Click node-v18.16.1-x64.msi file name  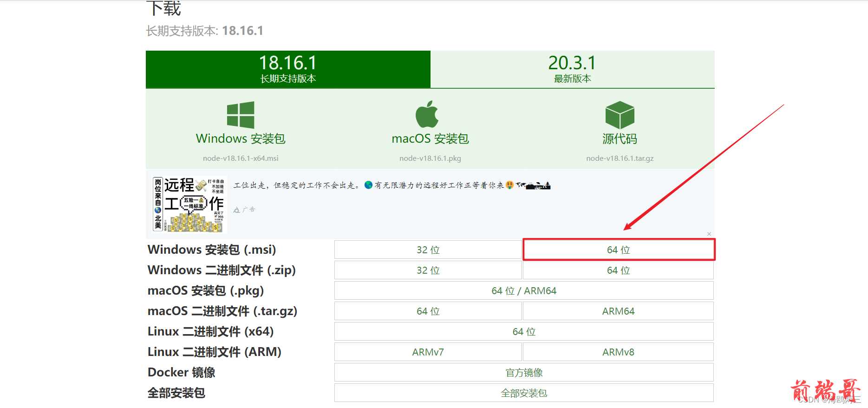tap(241, 158)
